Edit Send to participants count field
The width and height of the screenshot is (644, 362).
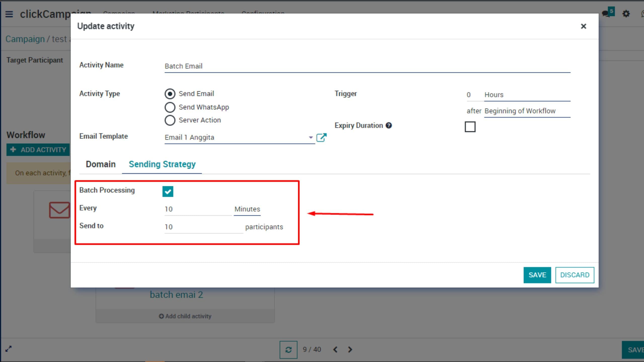pos(204,227)
